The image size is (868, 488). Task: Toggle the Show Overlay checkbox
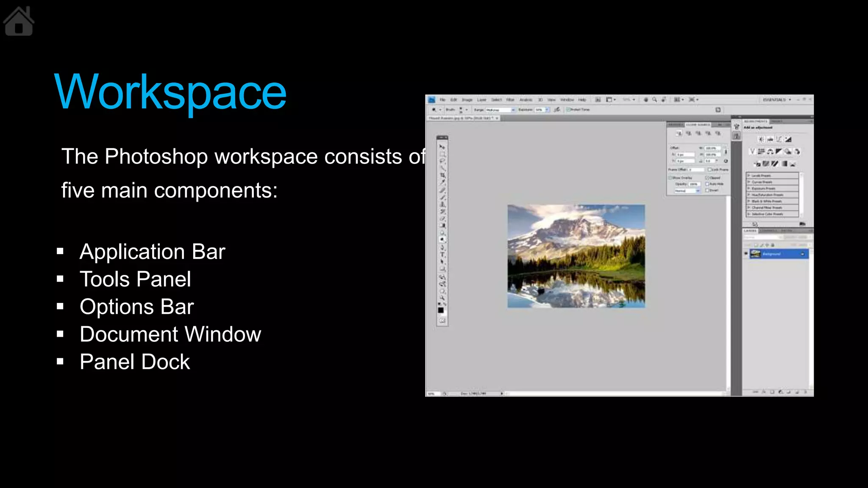click(x=670, y=178)
